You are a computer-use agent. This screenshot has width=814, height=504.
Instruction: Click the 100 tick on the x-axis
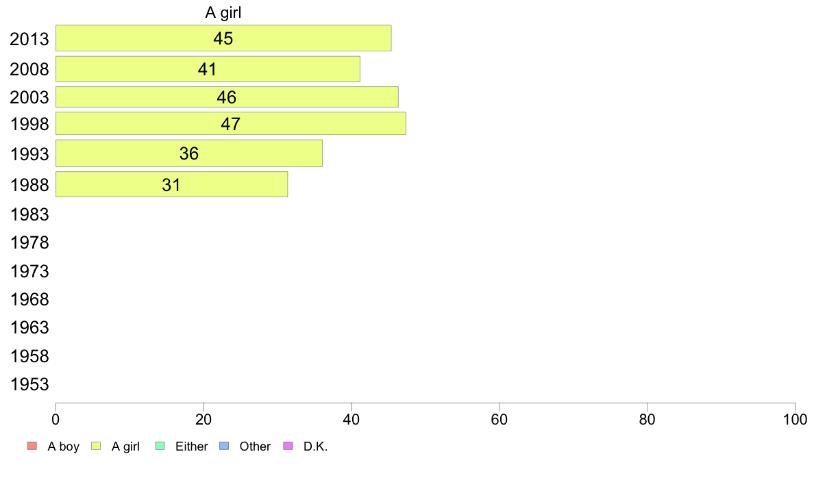tap(795, 418)
